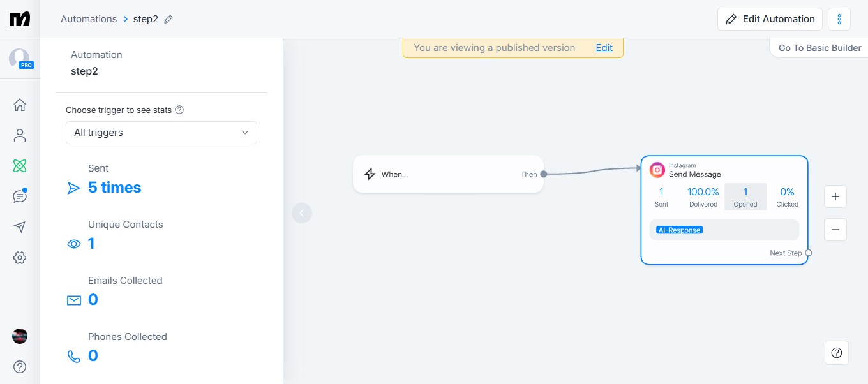
Task: Open the All triggers dropdown
Action: 161,133
